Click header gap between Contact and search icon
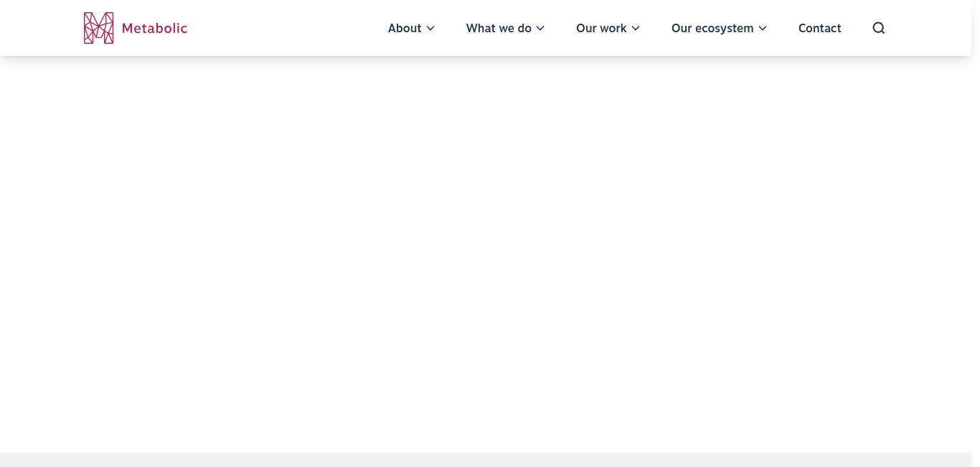Image resolution: width=980 pixels, height=467 pixels. 857,28
